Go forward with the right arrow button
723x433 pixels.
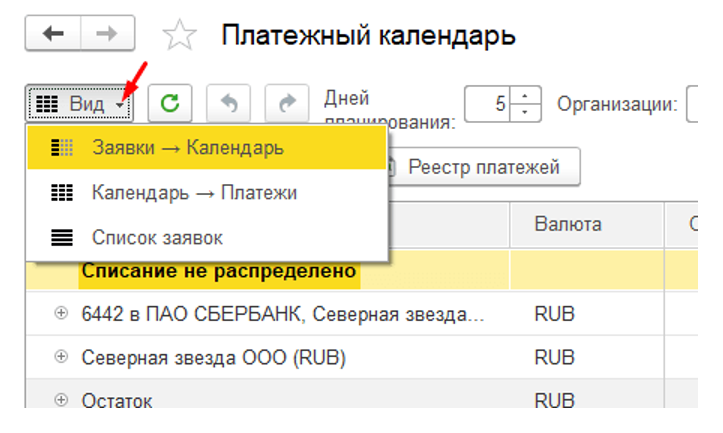tap(107, 33)
